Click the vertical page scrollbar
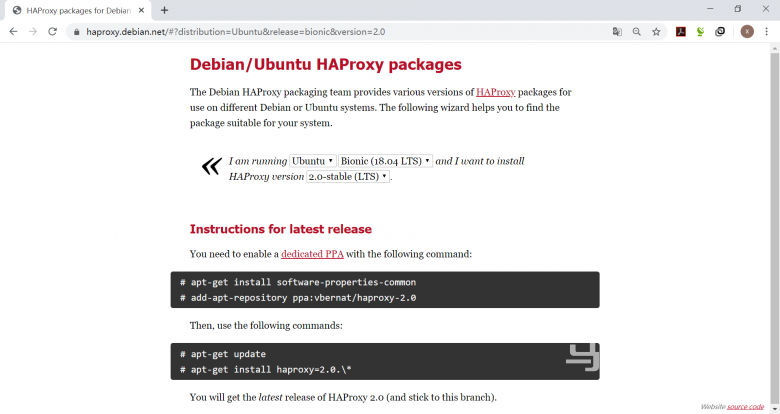The width and height of the screenshot is (780, 414). pos(775,224)
